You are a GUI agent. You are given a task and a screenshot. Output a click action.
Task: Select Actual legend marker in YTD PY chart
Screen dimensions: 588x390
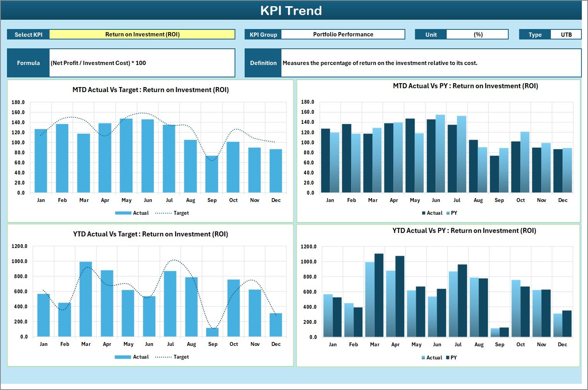pos(423,358)
